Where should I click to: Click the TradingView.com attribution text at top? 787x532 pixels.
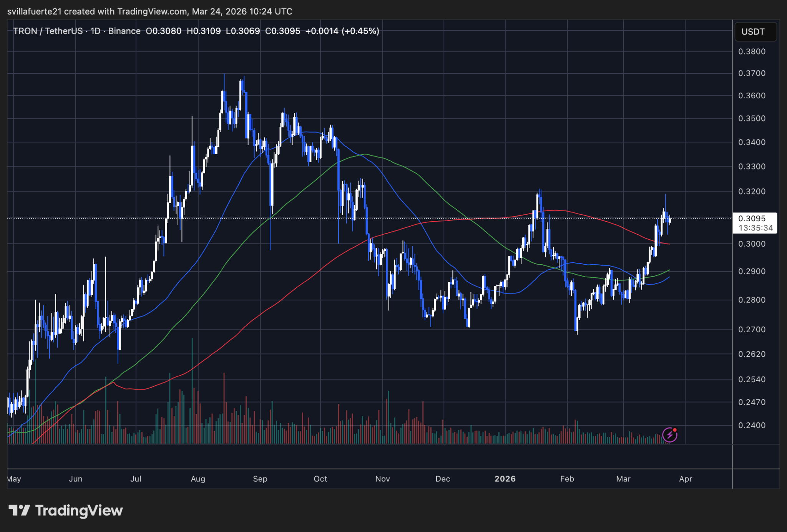click(x=152, y=12)
